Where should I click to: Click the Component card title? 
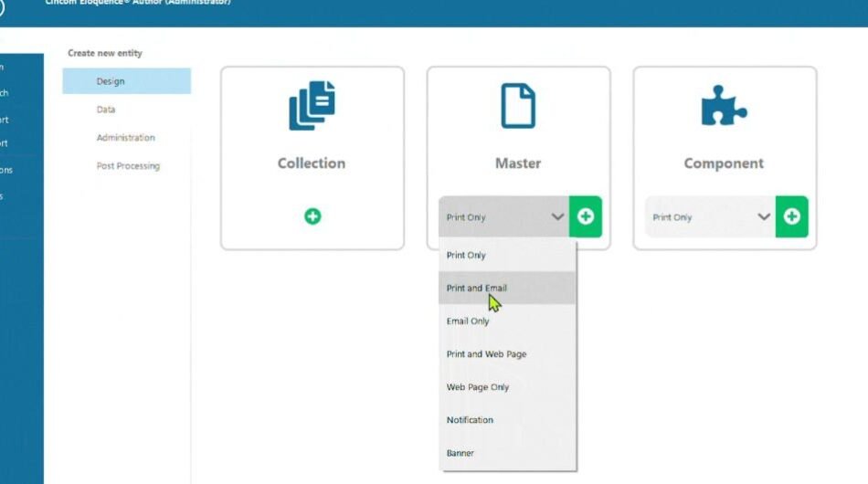[x=724, y=163]
